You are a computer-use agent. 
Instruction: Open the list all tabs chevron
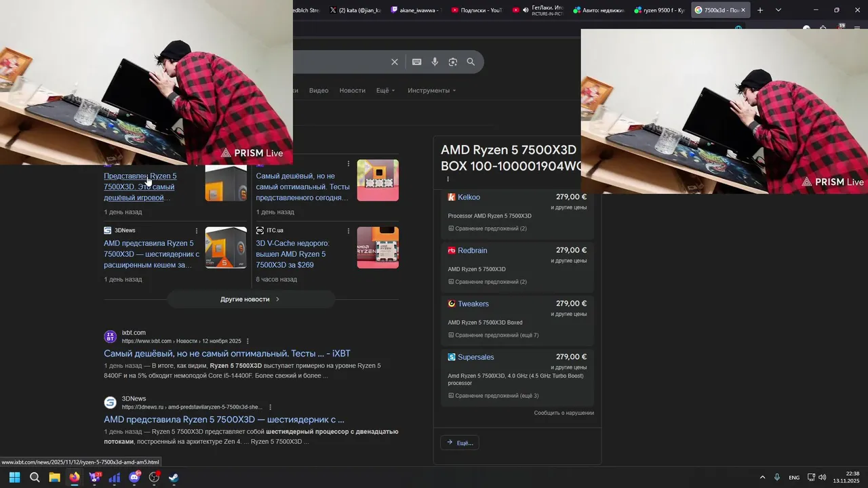778,10
